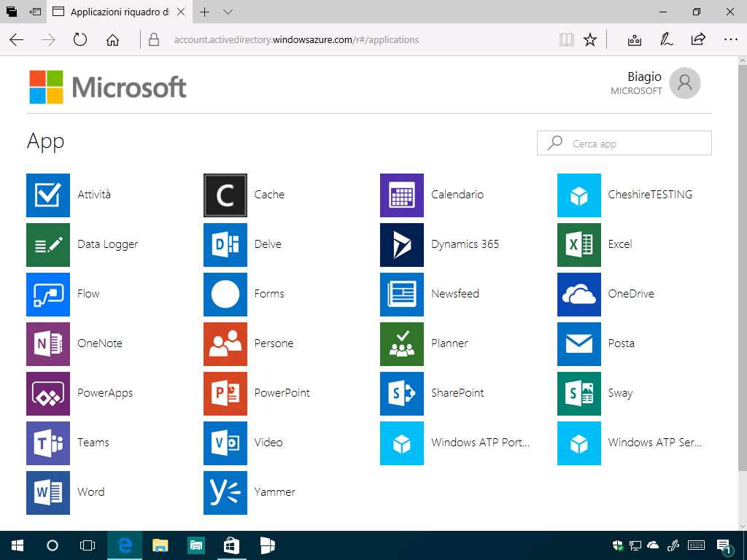
Task: Open the Action Center notifications
Action: (x=724, y=545)
